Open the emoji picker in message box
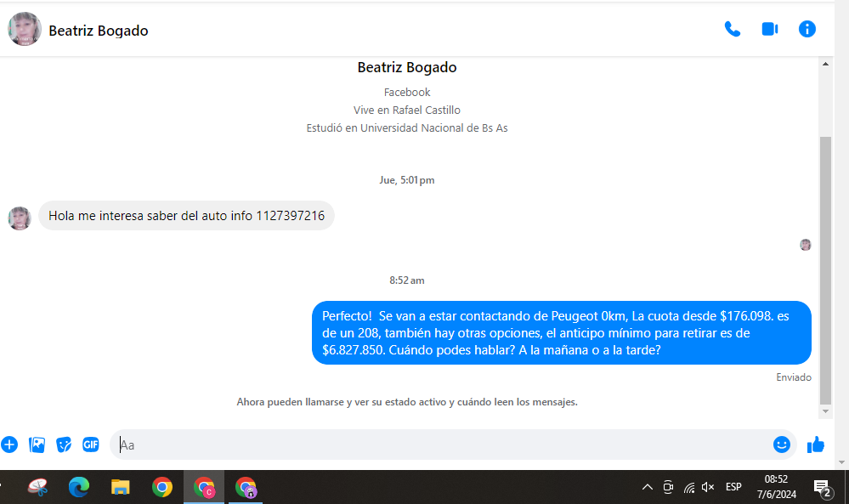 click(x=781, y=445)
